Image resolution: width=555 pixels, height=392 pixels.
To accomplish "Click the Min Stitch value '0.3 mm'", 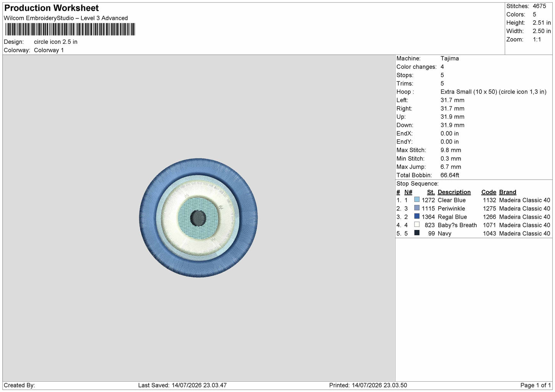I will point(451,159).
